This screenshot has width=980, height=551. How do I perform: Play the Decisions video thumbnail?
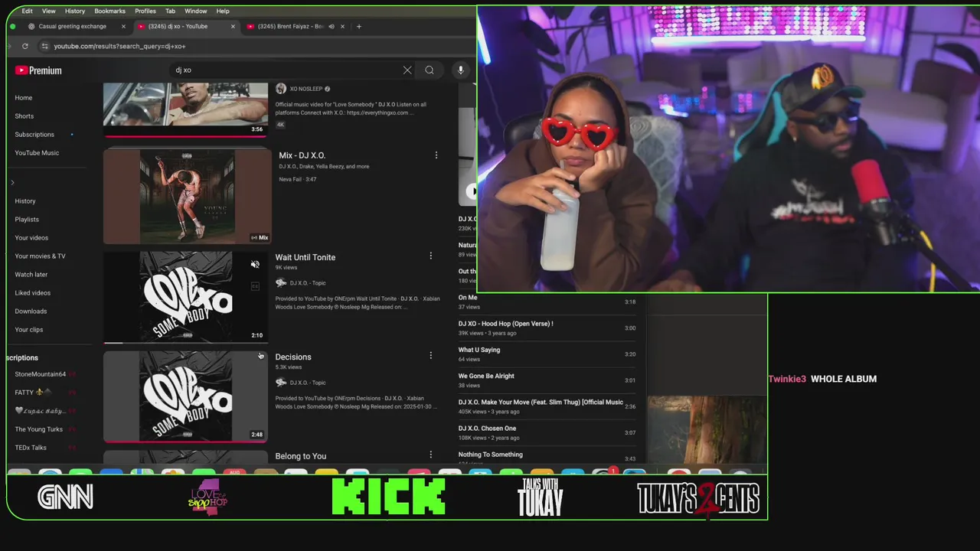click(186, 396)
